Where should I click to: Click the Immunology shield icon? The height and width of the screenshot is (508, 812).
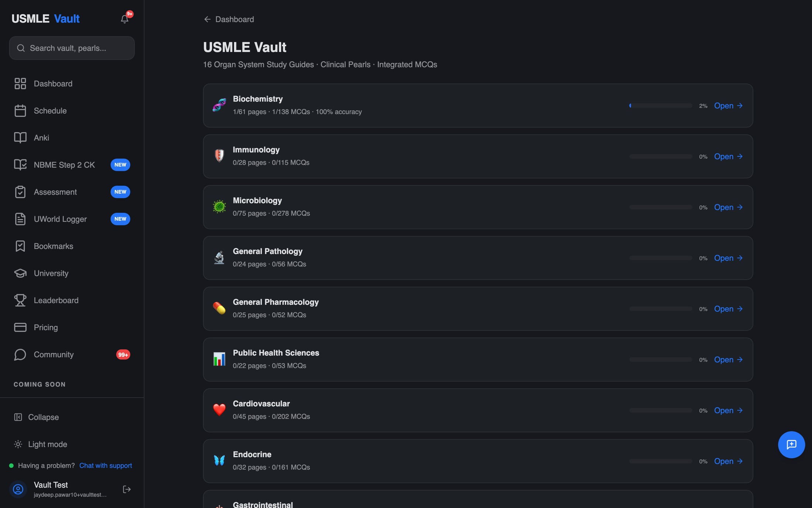219,156
